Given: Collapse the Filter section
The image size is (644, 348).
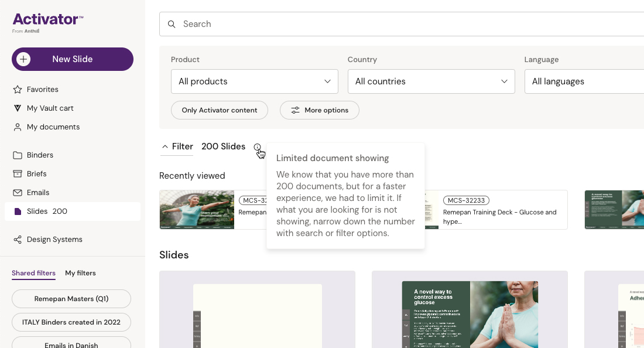Looking at the screenshot, I should click(x=177, y=146).
